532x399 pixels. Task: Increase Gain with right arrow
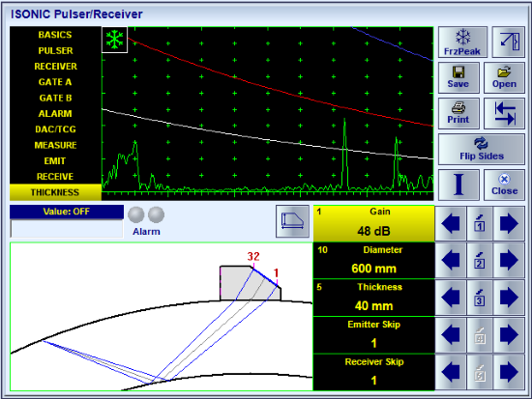pos(509,223)
